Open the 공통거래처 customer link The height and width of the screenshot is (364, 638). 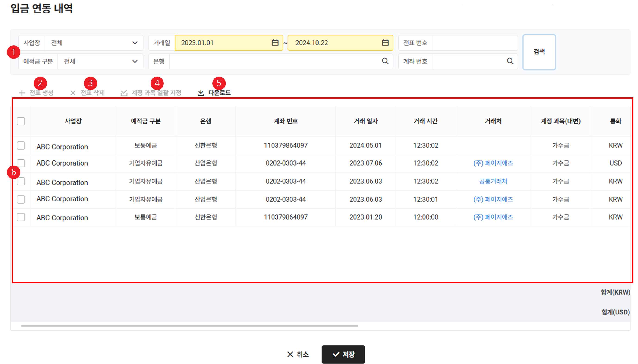coord(493,181)
